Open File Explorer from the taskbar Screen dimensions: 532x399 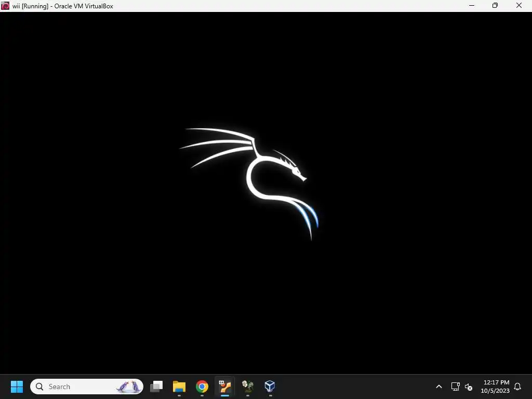[x=179, y=387]
